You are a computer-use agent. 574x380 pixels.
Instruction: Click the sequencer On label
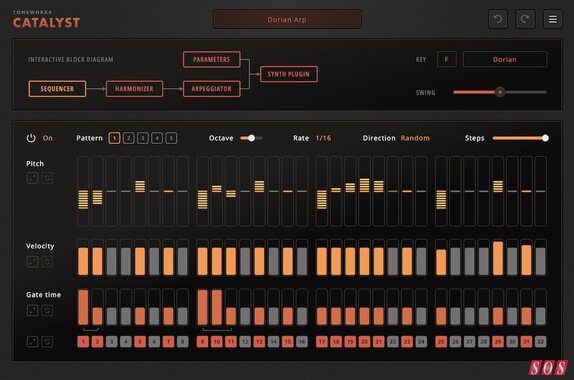coord(48,138)
